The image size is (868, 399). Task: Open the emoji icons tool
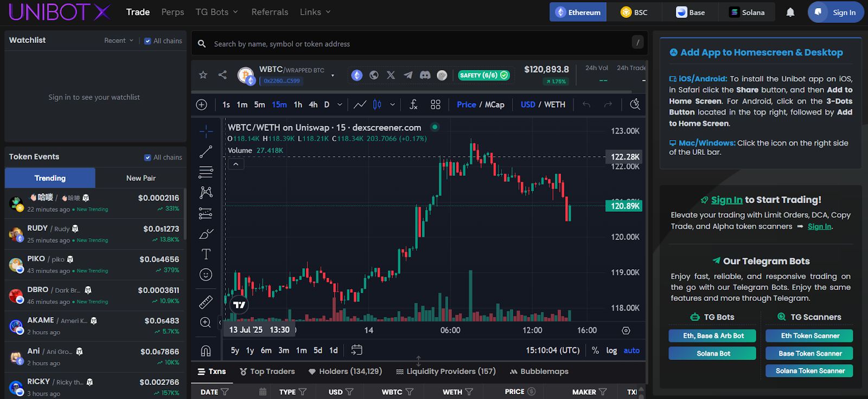[x=206, y=275]
